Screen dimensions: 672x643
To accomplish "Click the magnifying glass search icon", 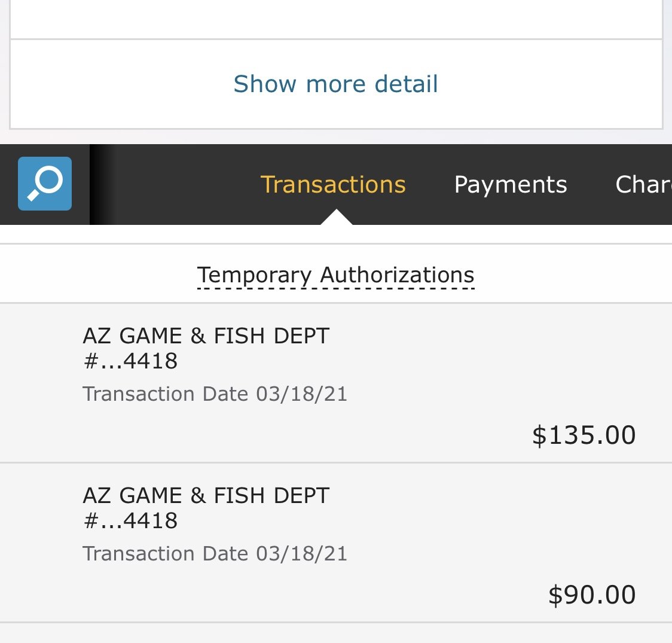I will point(45,184).
